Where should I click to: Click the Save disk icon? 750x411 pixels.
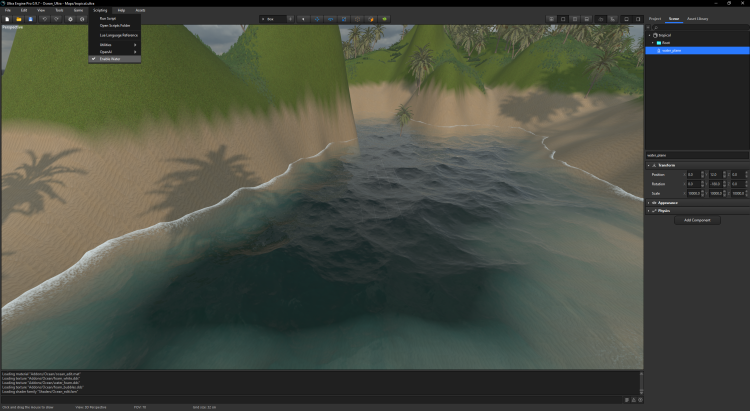(x=31, y=19)
